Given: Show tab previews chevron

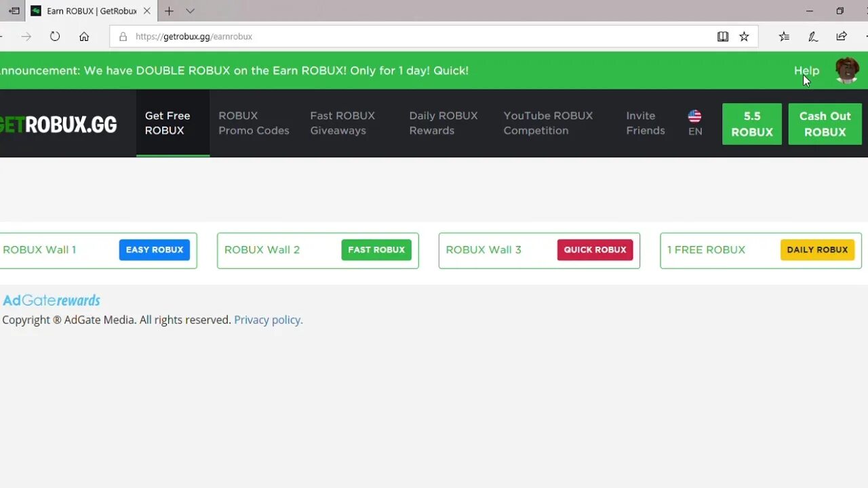Looking at the screenshot, I should point(190,11).
